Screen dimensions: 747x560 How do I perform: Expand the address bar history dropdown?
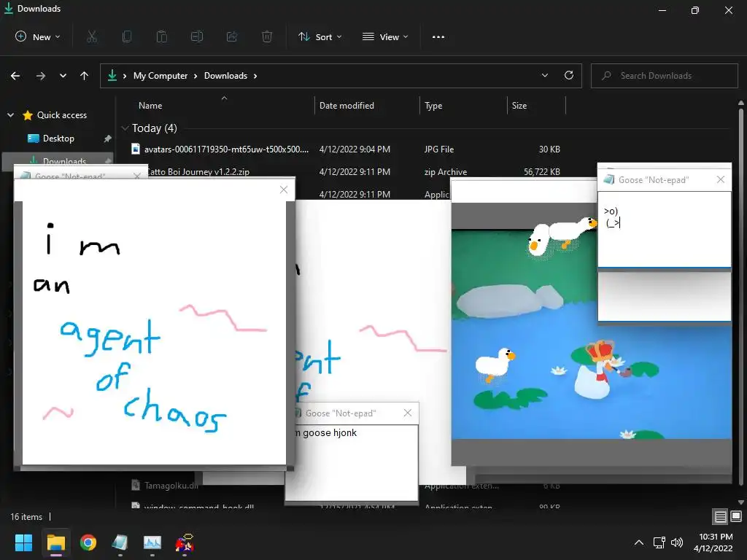pos(544,75)
